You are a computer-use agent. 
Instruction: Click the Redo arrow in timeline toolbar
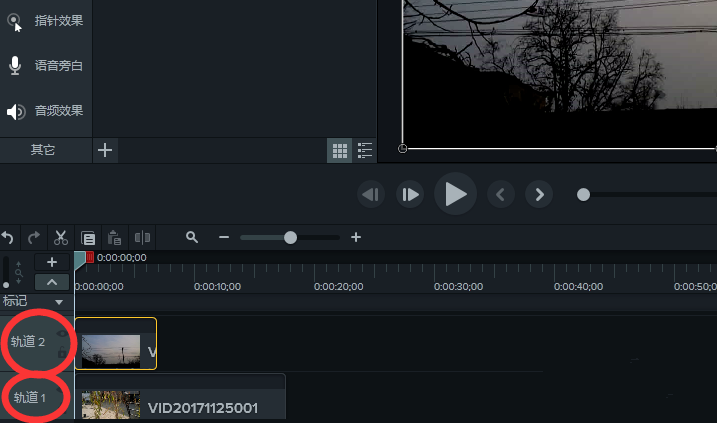click(x=34, y=238)
